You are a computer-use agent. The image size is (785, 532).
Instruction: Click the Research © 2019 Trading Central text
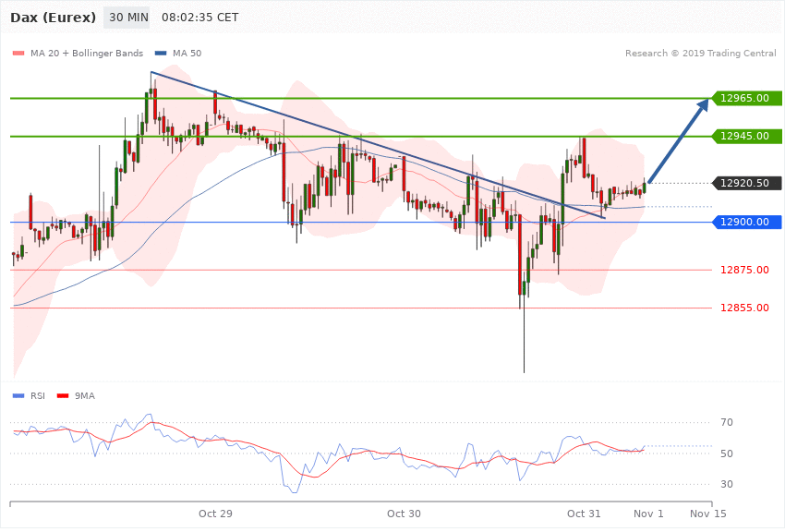[700, 54]
